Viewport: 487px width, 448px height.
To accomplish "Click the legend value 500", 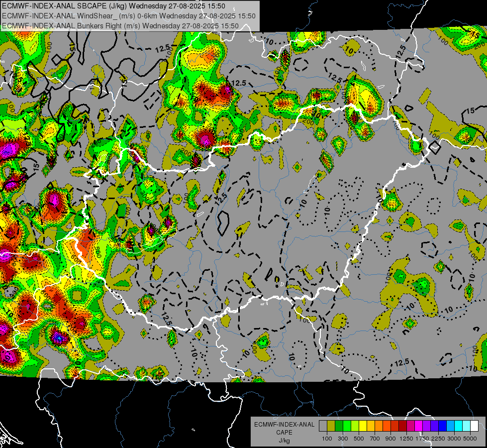I will coord(359,439).
